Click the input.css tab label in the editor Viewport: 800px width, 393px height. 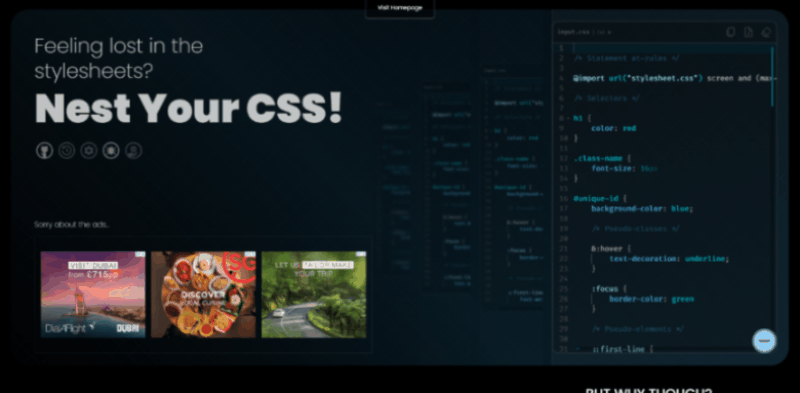(x=573, y=32)
